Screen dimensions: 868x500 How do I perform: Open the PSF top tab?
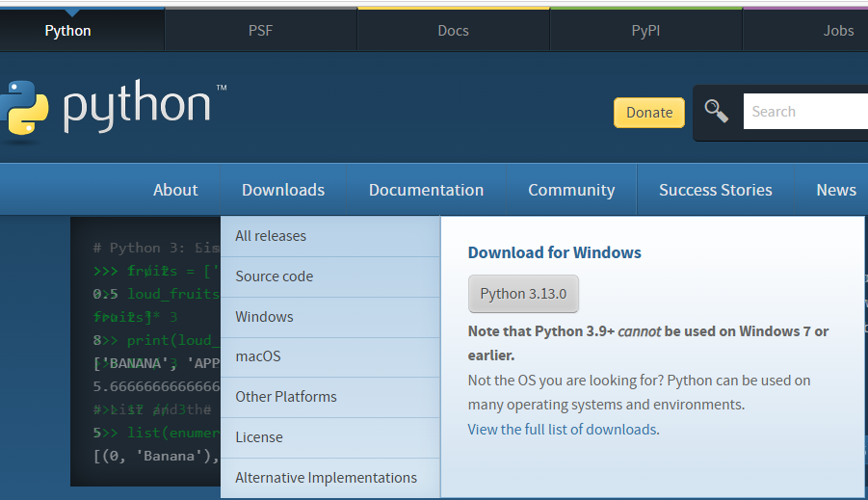[260, 31]
